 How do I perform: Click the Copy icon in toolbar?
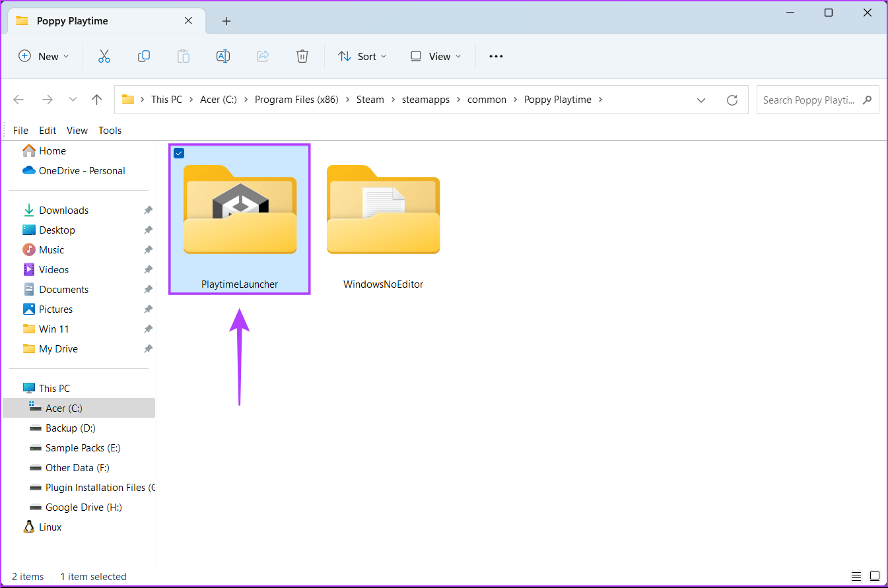pyautogui.click(x=143, y=56)
